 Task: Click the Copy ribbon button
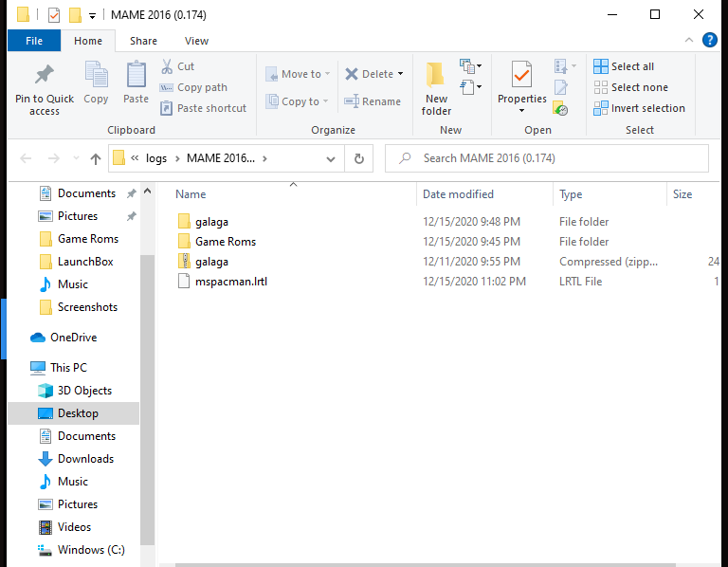tap(96, 82)
